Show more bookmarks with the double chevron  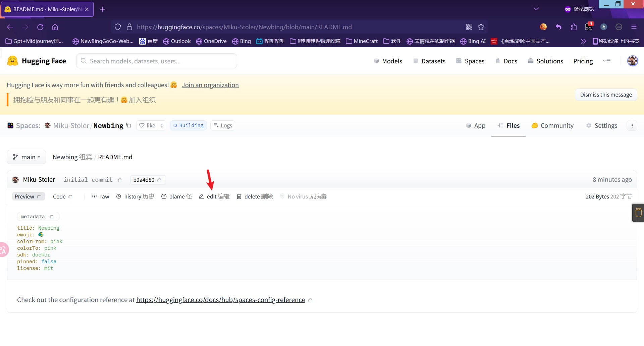tap(583, 41)
